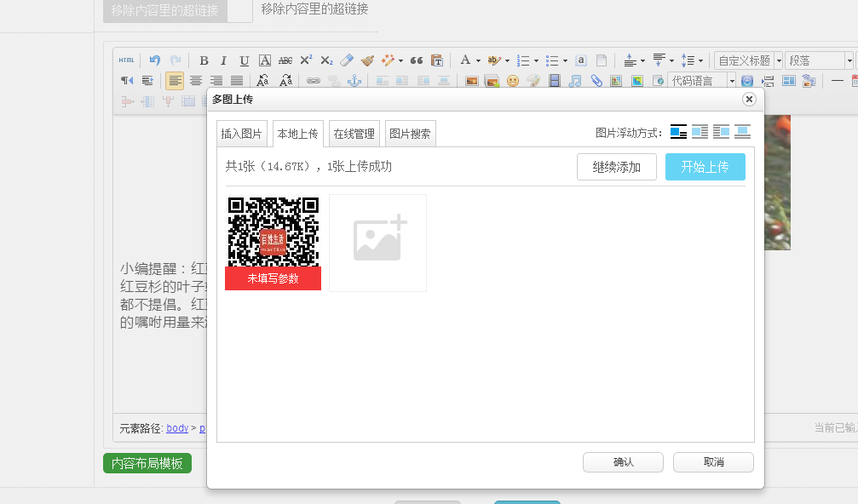Toggle bold formatting in editor toolbar
Screen dimensions: 858x504
pos(204,60)
